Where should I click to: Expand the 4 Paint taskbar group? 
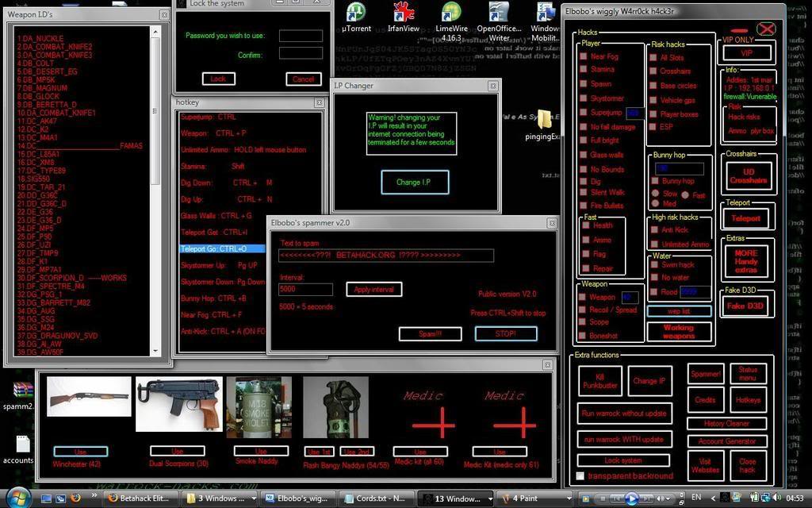pos(569,498)
